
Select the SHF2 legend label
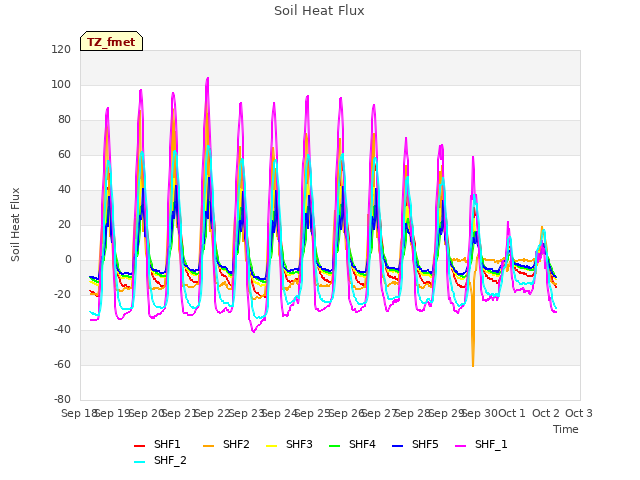(x=236, y=444)
